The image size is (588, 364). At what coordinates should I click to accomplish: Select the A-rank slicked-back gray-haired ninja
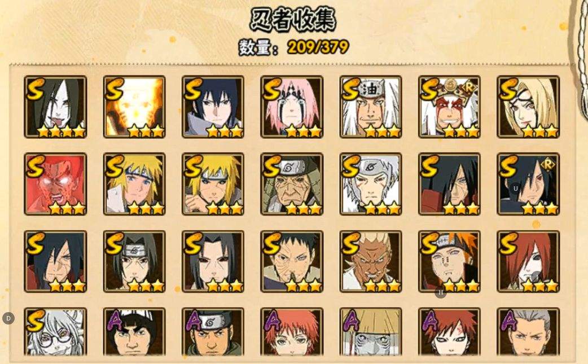coord(528,332)
